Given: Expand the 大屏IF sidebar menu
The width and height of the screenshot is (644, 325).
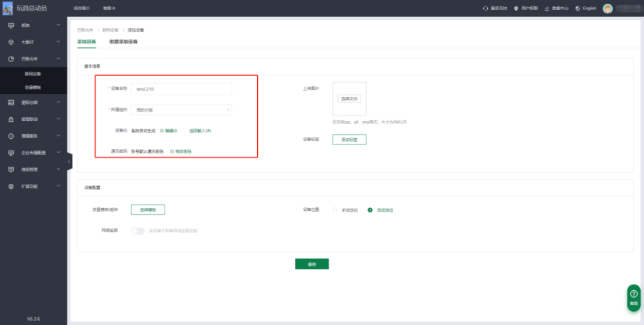Looking at the screenshot, I should [x=59, y=42].
